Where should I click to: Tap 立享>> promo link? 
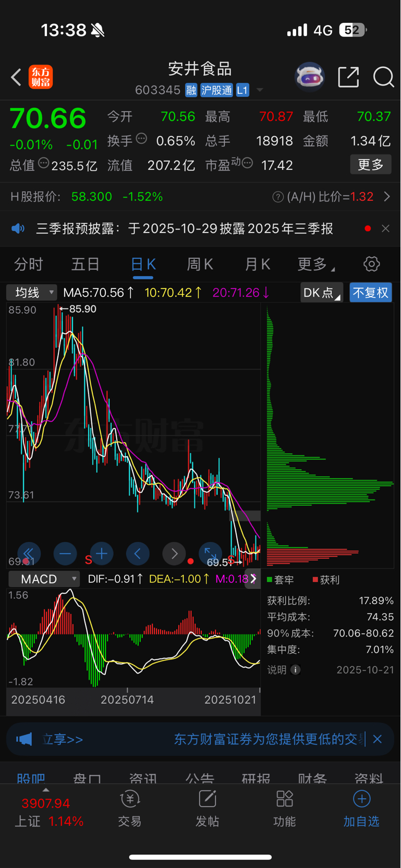coord(63,739)
